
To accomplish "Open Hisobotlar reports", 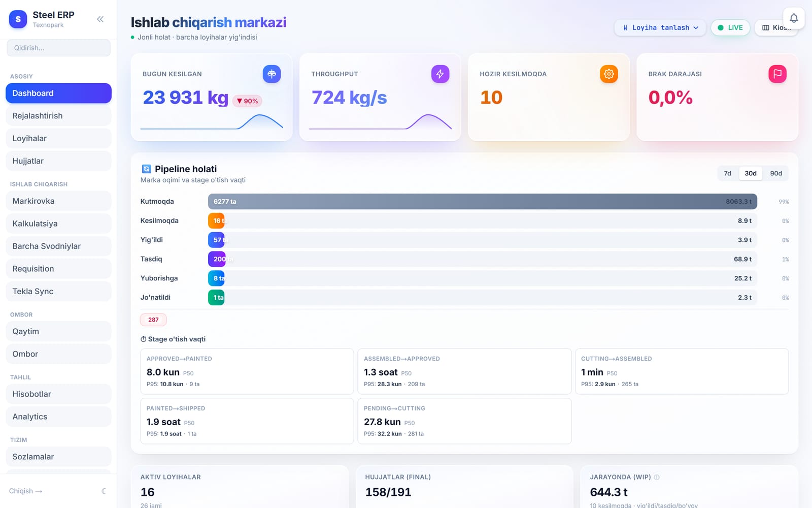I will [x=58, y=394].
